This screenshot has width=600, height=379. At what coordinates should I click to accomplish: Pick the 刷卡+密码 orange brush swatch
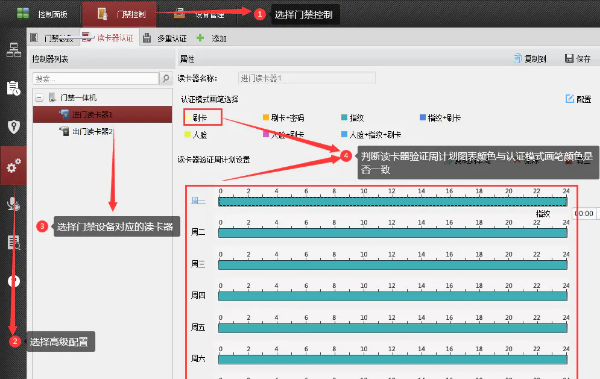266,117
